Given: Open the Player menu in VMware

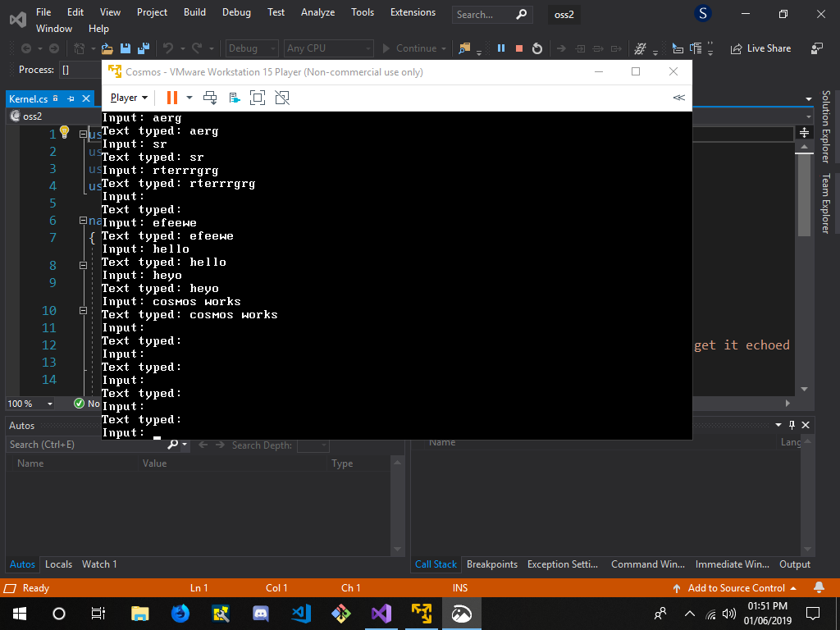Looking at the screenshot, I should click(x=123, y=97).
